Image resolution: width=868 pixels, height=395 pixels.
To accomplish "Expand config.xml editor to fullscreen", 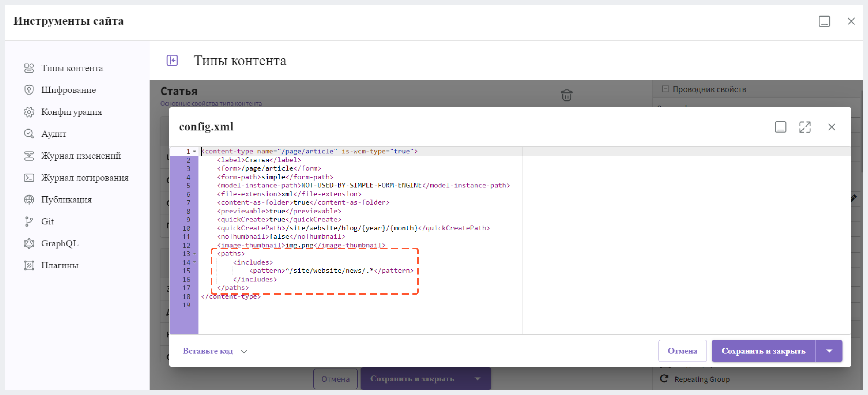I will pos(805,127).
